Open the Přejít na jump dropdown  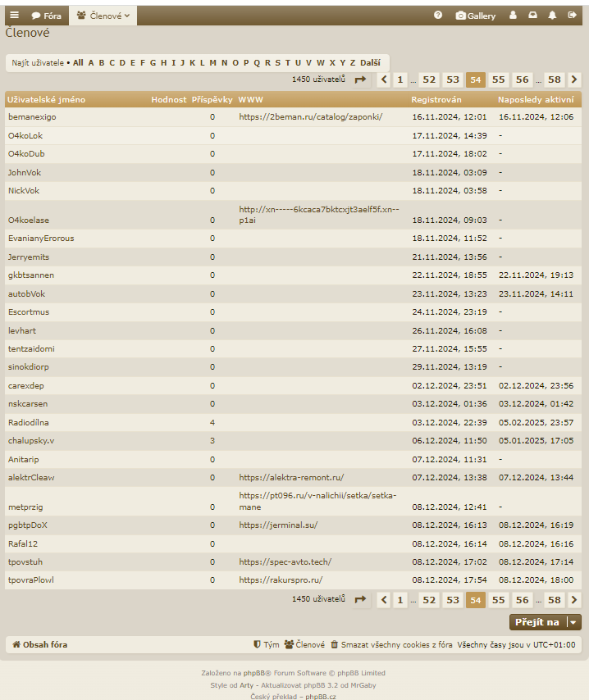coord(545,622)
